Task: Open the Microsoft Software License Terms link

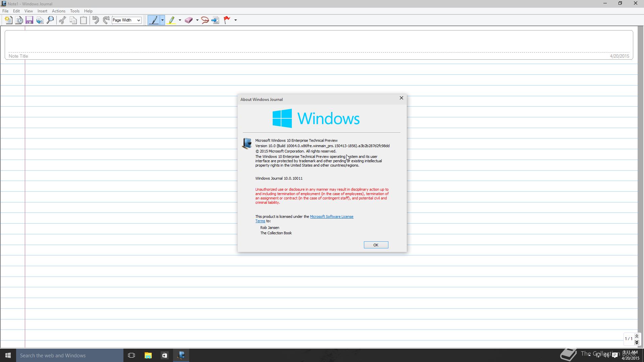Action: point(331,217)
